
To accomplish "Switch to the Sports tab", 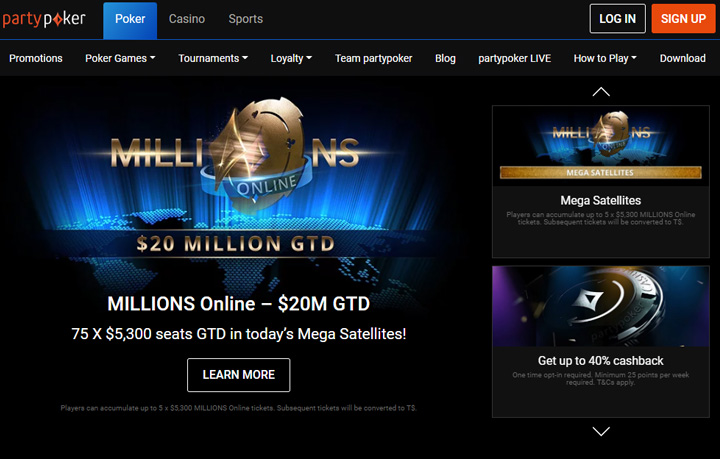I will point(246,19).
